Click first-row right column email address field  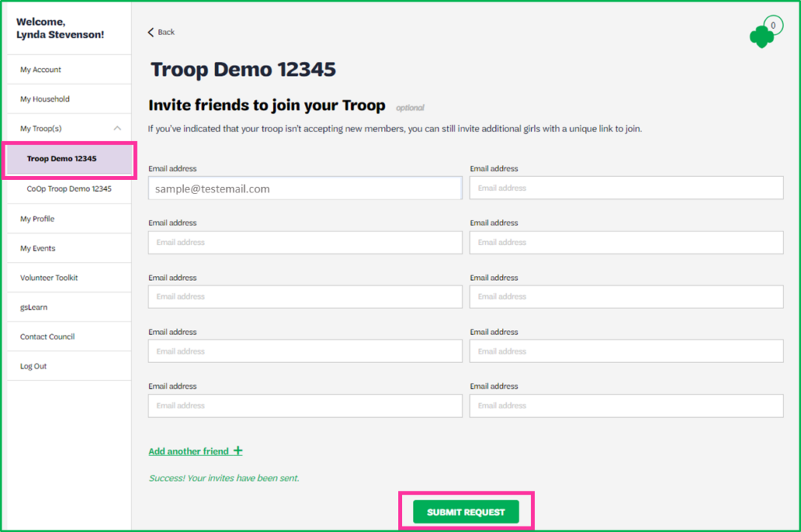627,188
